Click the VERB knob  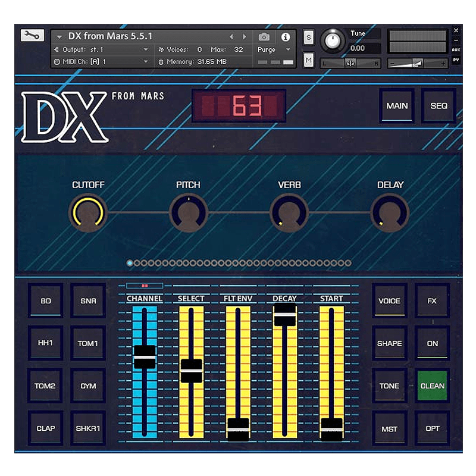[x=289, y=213]
